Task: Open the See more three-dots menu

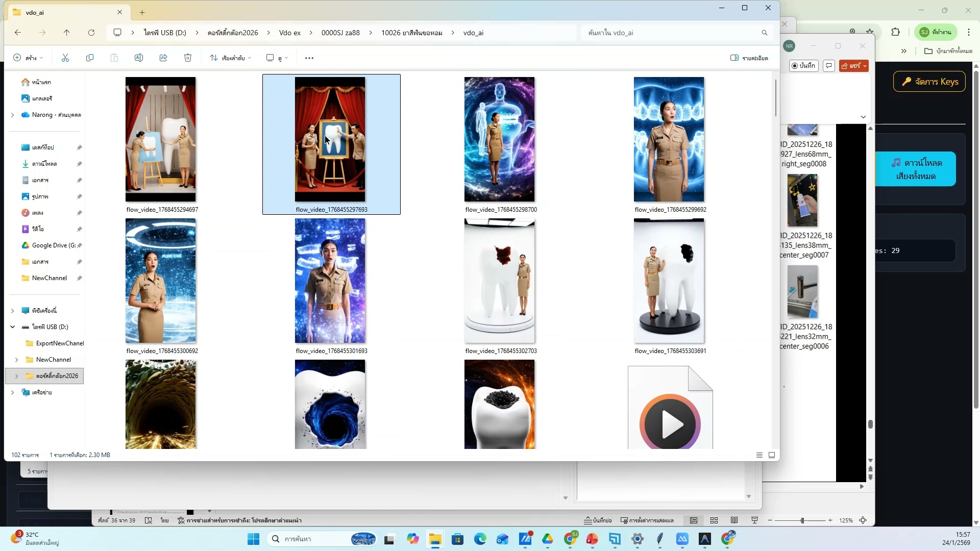Action: pos(309,58)
